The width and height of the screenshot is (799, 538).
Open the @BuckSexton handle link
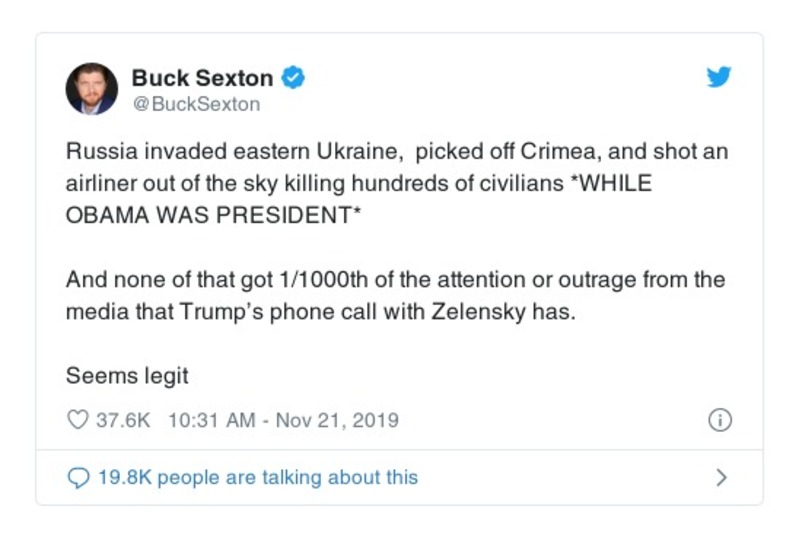196,104
